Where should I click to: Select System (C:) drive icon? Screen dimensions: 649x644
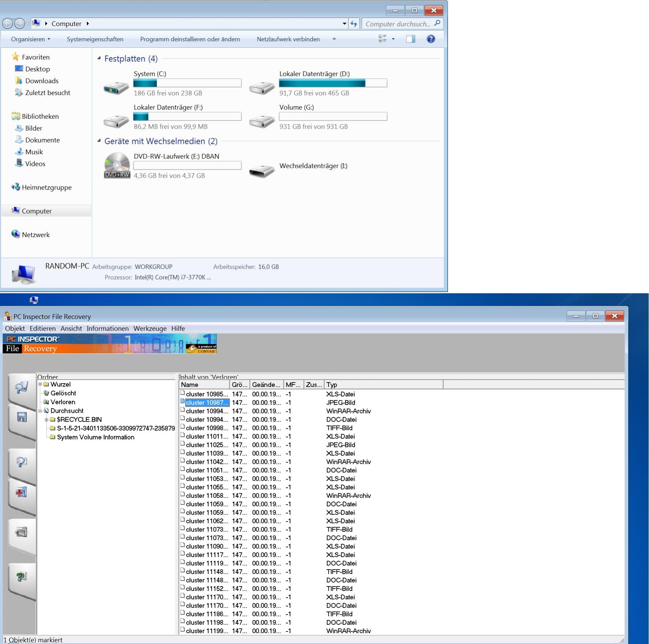click(116, 88)
